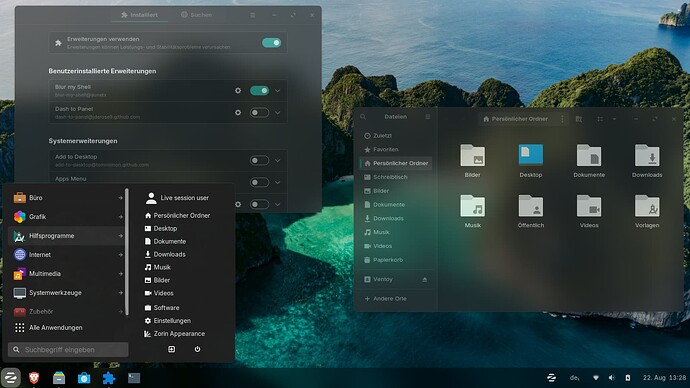Toggle grid/list view button in Files
690x388 pixels.
pyautogui.click(x=600, y=119)
